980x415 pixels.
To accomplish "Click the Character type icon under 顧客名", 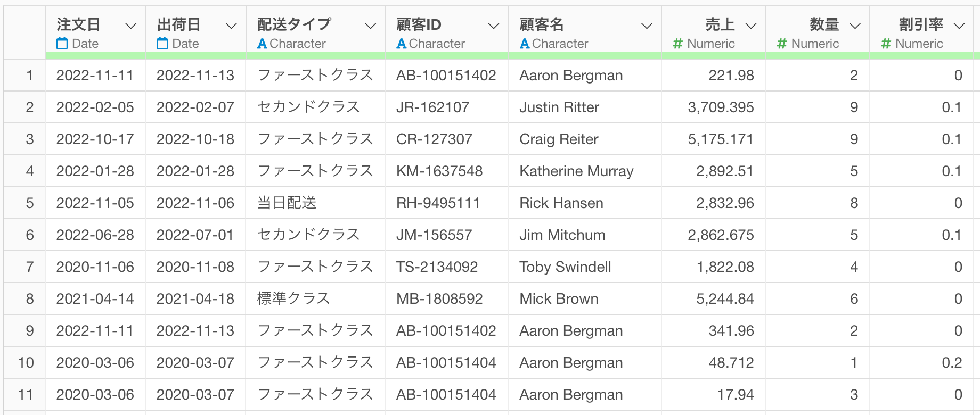I will point(525,44).
